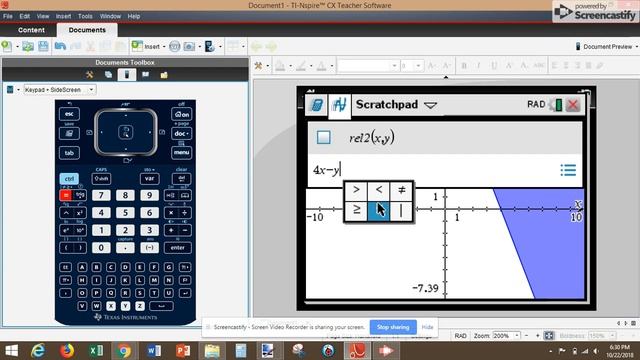
Task: Open Windows Start button on taskbar
Action: coord(11,351)
